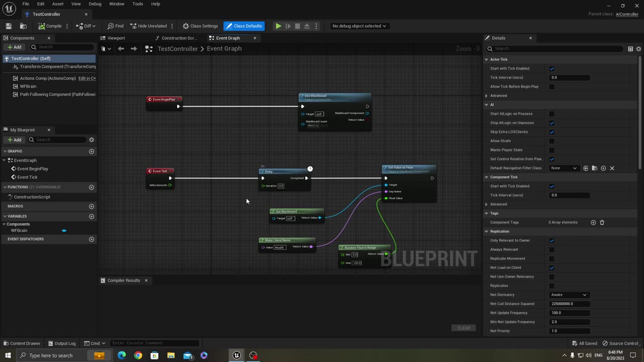Select Actions Comp component in tree
644x362 pixels.
(48, 78)
